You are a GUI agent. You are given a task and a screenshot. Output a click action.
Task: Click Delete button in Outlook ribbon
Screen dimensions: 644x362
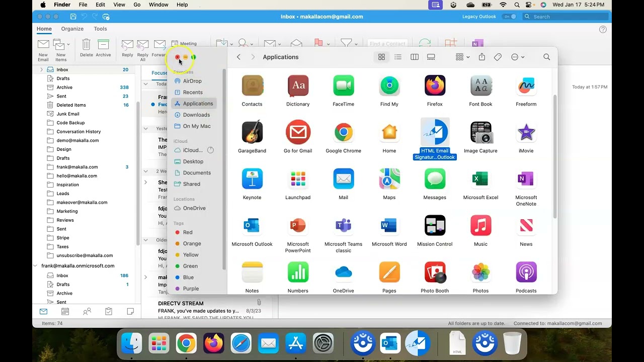[87, 49]
